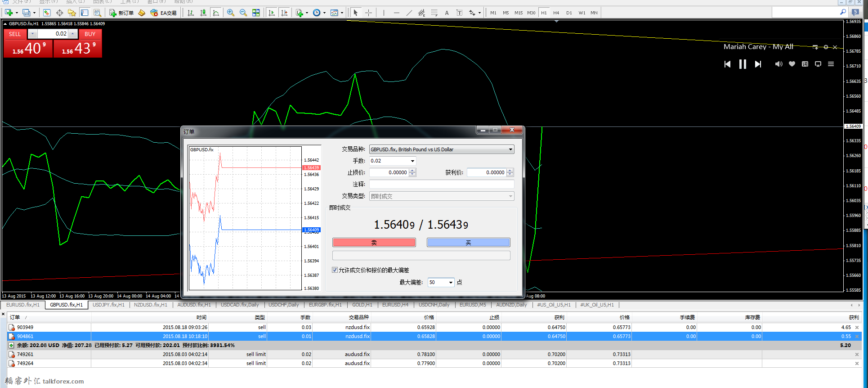Switch to the GOLD,H1 chart tab
The width and height of the screenshot is (868, 388).
point(362,305)
